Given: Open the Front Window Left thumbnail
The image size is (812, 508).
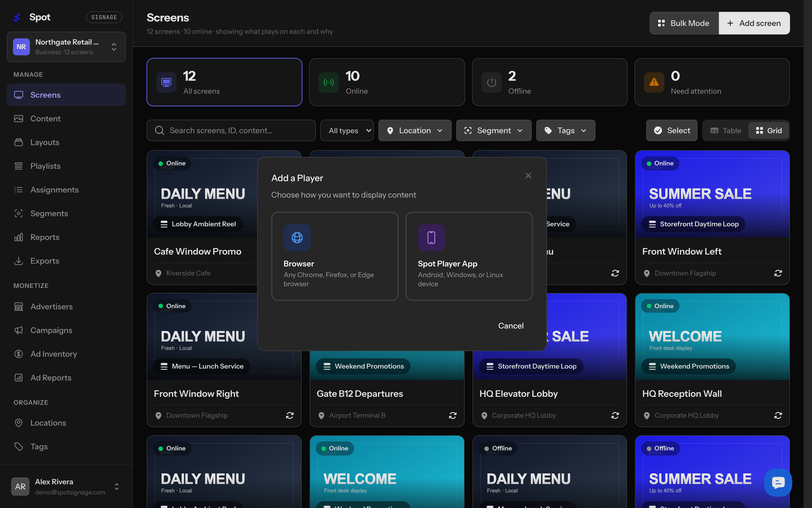Looking at the screenshot, I should (712, 194).
